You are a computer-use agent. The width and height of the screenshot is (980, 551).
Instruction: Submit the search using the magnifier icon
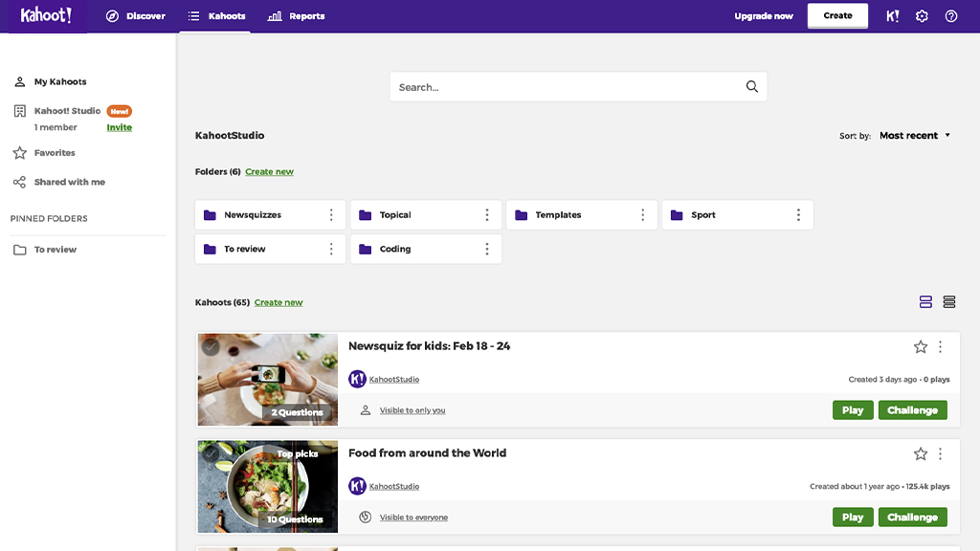tap(752, 86)
